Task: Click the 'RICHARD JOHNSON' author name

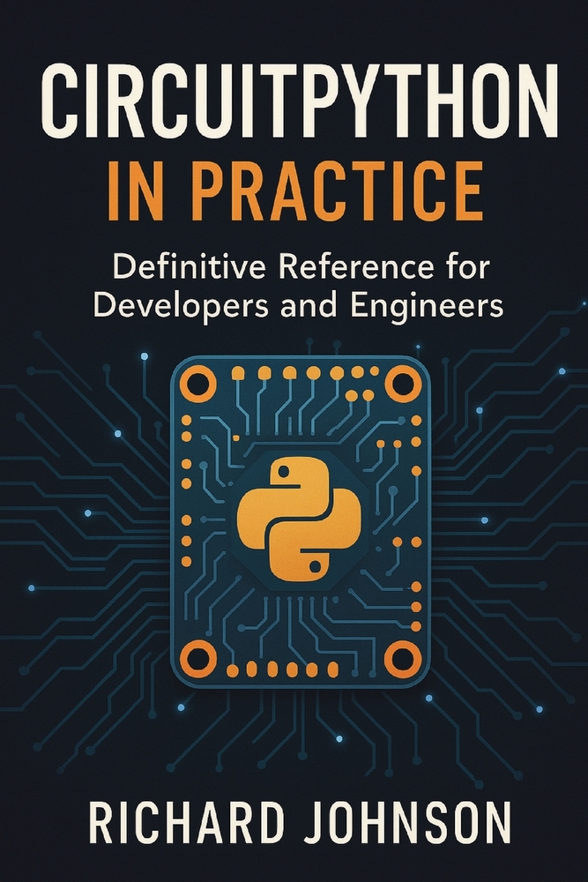Action: coord(300,822)
